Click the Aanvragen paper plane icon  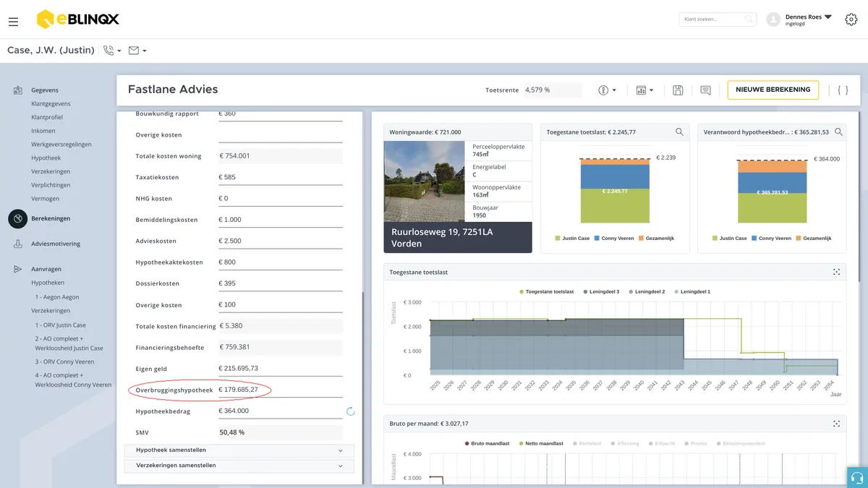[x=17, y=269]
